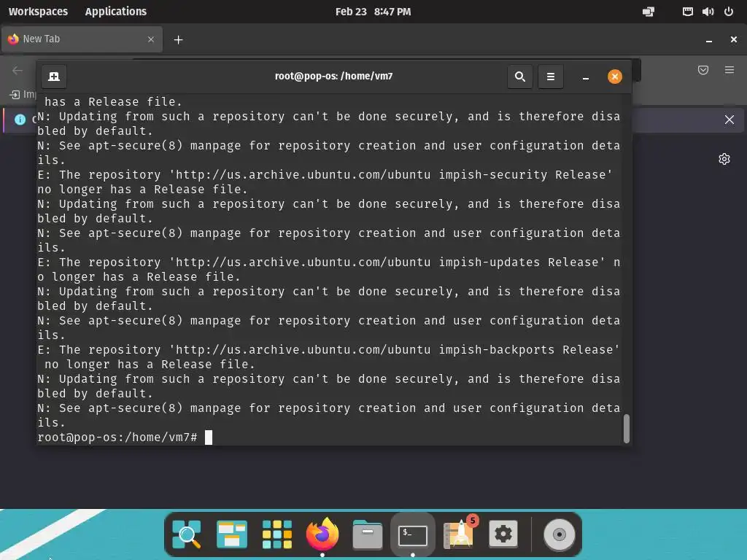Click the terminal search magnifier icon
Screen dimensions: 747x560
pos(519,77)
